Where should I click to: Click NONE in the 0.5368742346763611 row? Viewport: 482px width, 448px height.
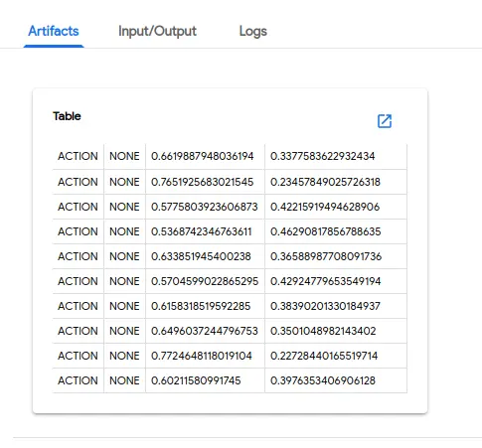point(124,231)
